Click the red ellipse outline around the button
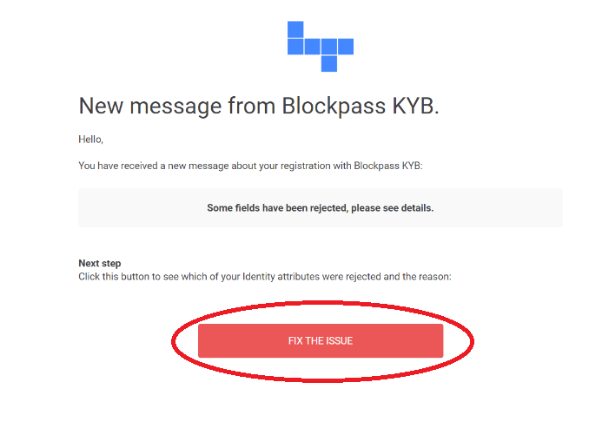This screenshot has width=604, height=429. 473,341
